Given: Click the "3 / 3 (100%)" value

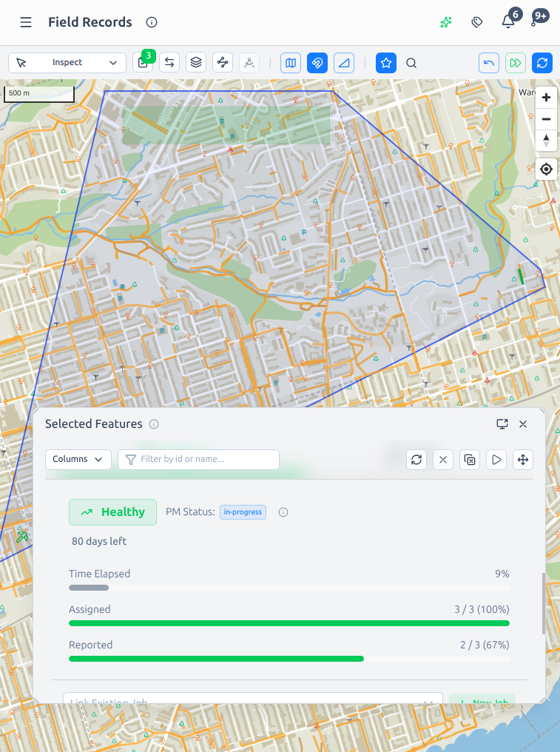Looking at the screenshot, I should point(482,610).
